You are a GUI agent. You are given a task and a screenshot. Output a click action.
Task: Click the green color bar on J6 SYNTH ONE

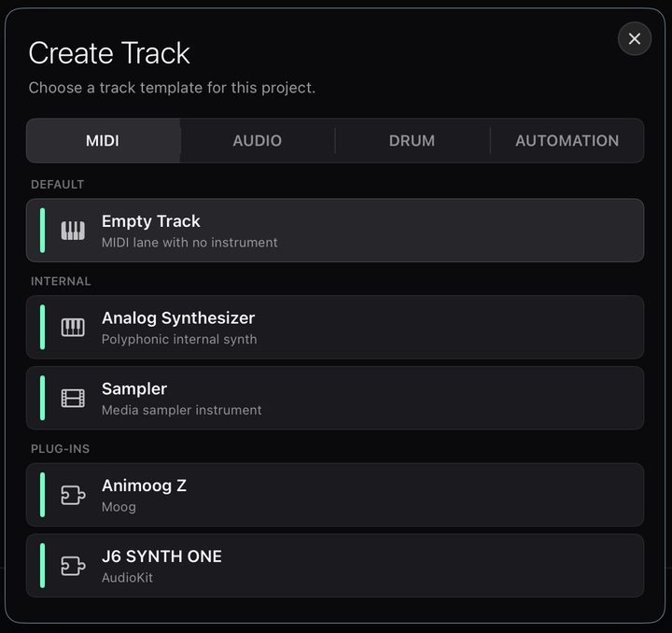pos(42,566)
